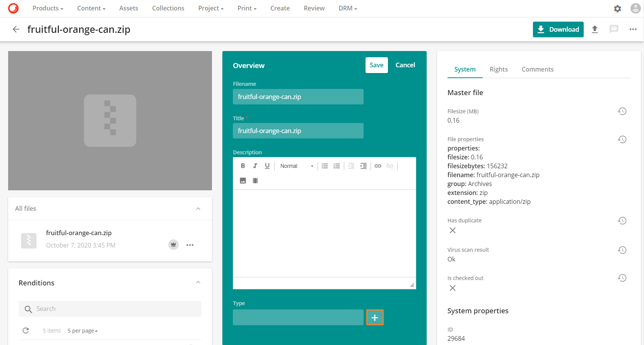Open the Products menu
The image size is (644, 345).
48,8
